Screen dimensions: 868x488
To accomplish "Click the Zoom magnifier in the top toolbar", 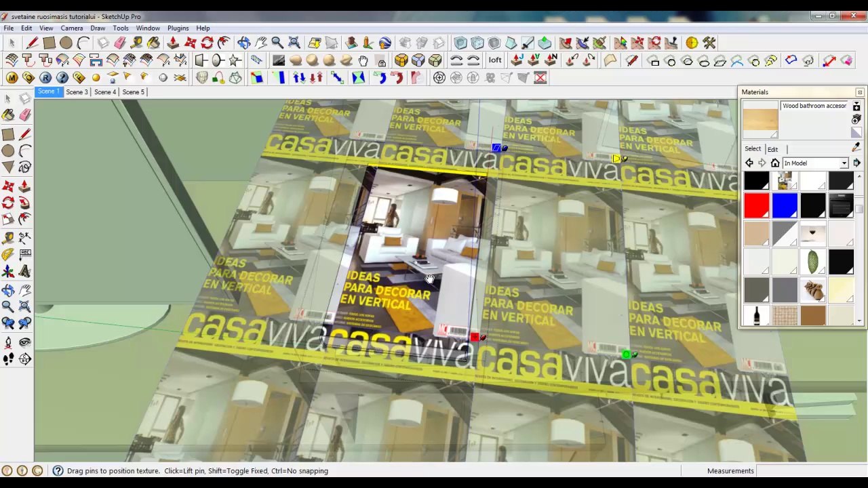I will tap(277, 43).
